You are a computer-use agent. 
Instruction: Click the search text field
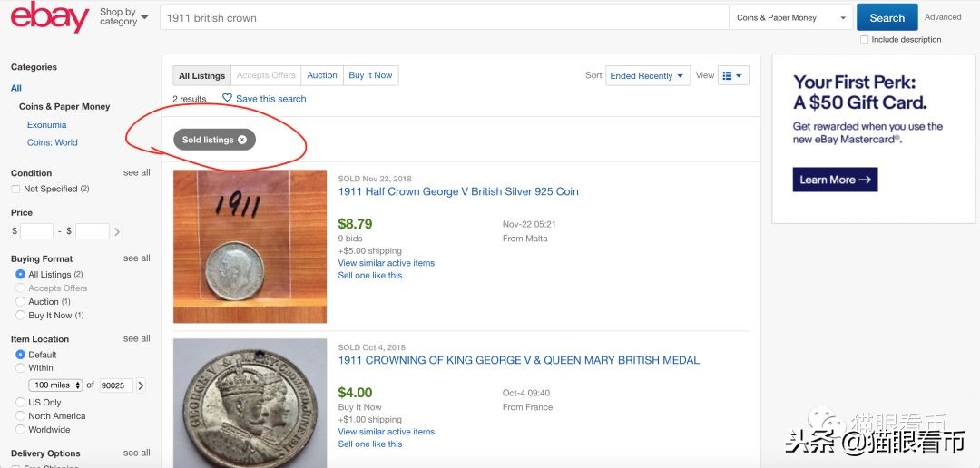pyautogui.click(x=445, y=18)
